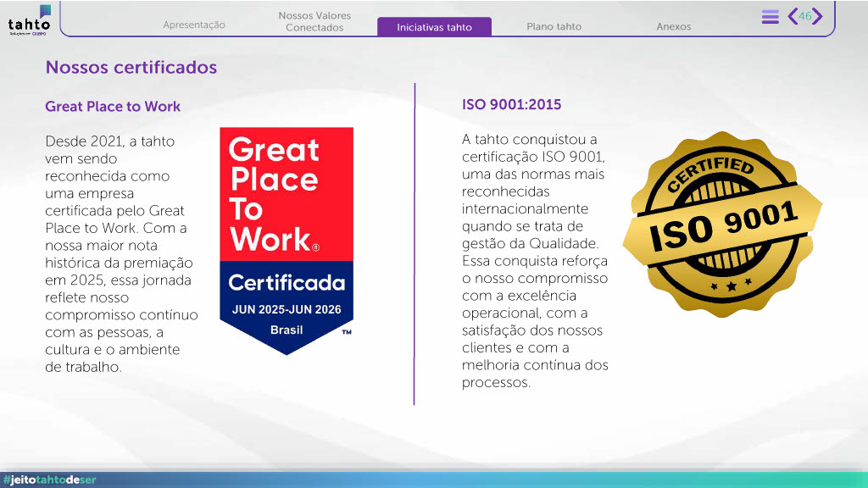Click the Great Place To Work badge
Image resolution: width=868 pixels, height=488 pixels.
[x=287, y=241]
